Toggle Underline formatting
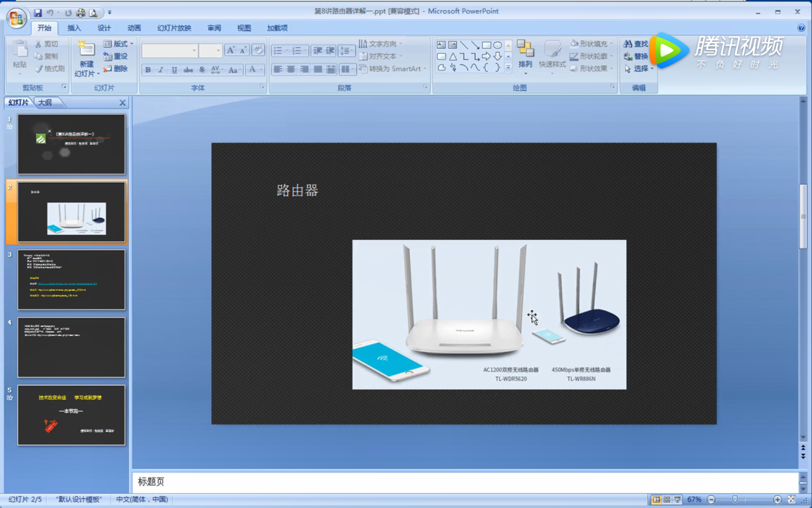The width and height of the screenshot is (812, 508). (174, 70)
